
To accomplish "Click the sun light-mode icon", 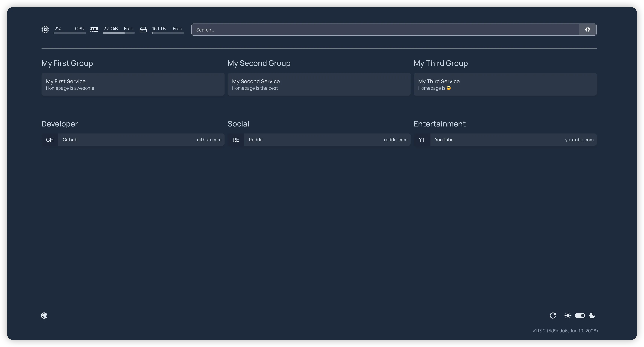I will tap(568, 316).
